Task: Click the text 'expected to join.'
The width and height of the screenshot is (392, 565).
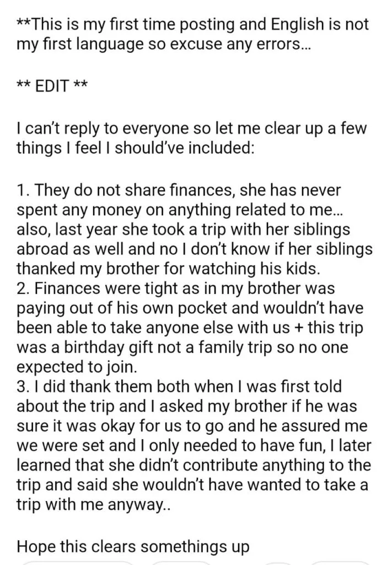Action: click(77, 366)
